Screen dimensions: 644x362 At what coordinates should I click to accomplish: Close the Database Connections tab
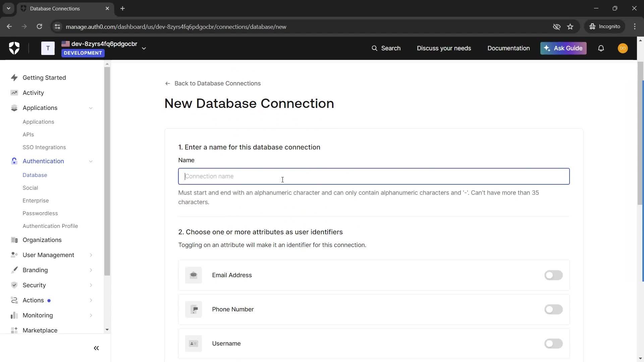pyautogui.click(x=107, y=8)
